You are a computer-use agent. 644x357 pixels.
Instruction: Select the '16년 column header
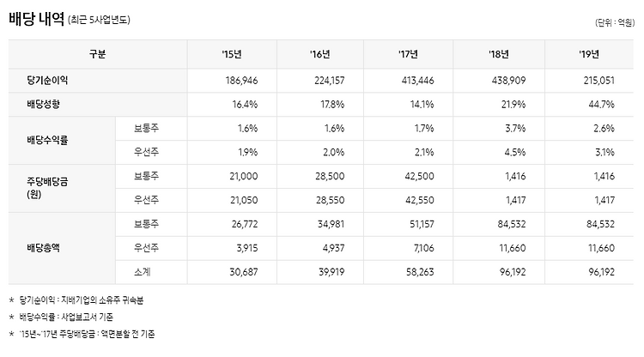pyautogui.click(x=320, y=54)
